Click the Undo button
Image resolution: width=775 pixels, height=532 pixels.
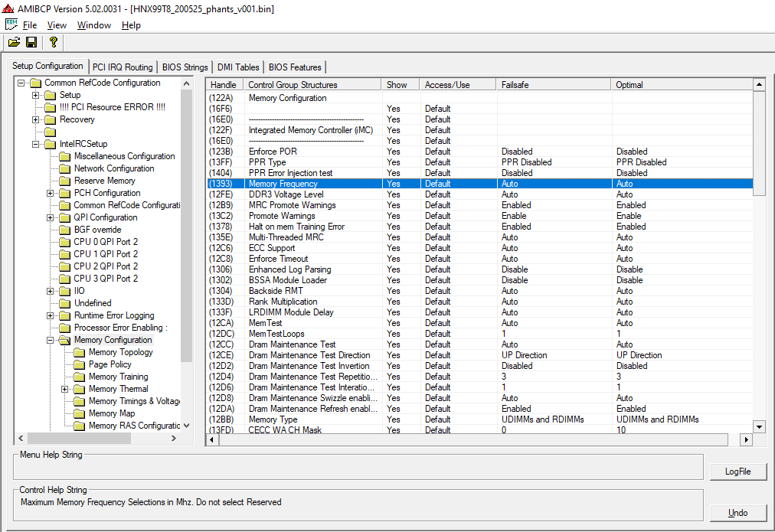(738, 513)
